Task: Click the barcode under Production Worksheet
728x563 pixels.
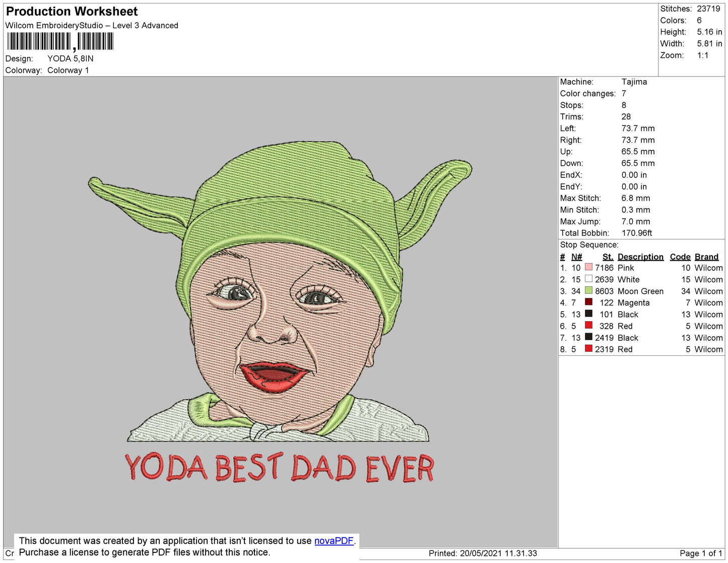Action: (60, 41)
